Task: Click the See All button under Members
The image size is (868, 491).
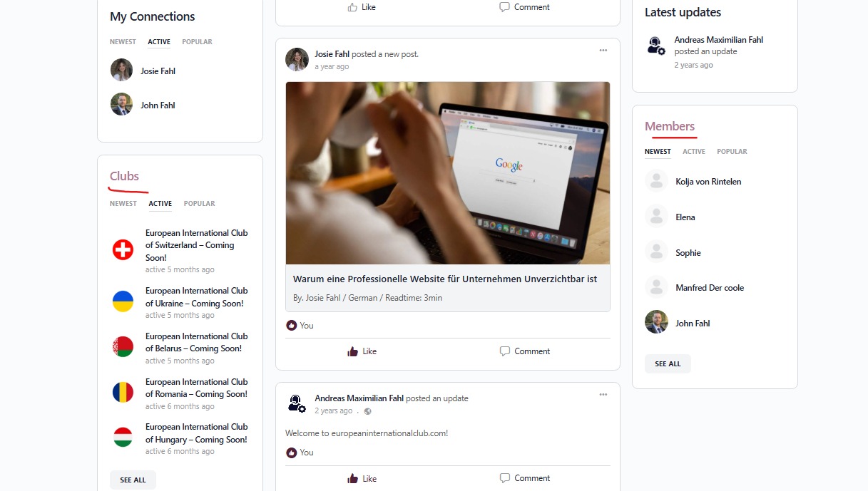Action: [x=668, y=364]
